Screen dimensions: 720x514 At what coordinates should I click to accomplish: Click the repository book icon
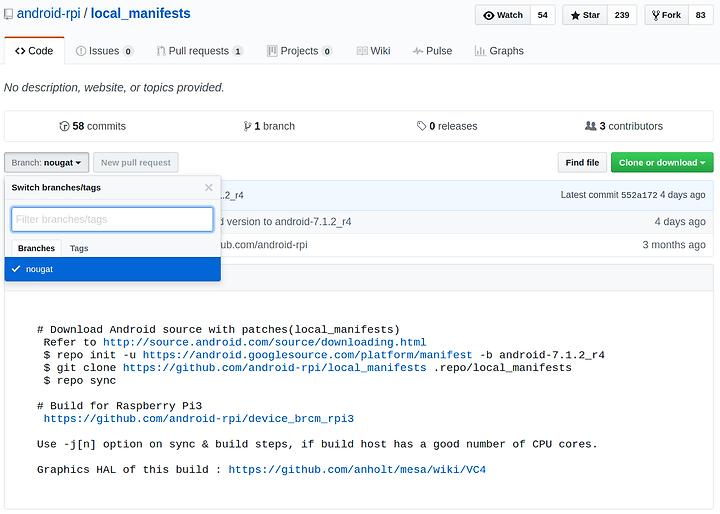click(8, 14)
